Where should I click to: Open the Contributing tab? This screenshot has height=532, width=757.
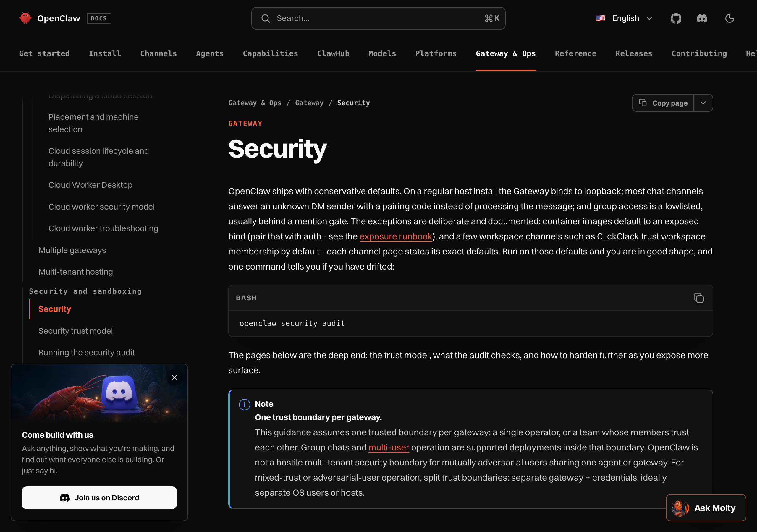click(x=699, y=53)
